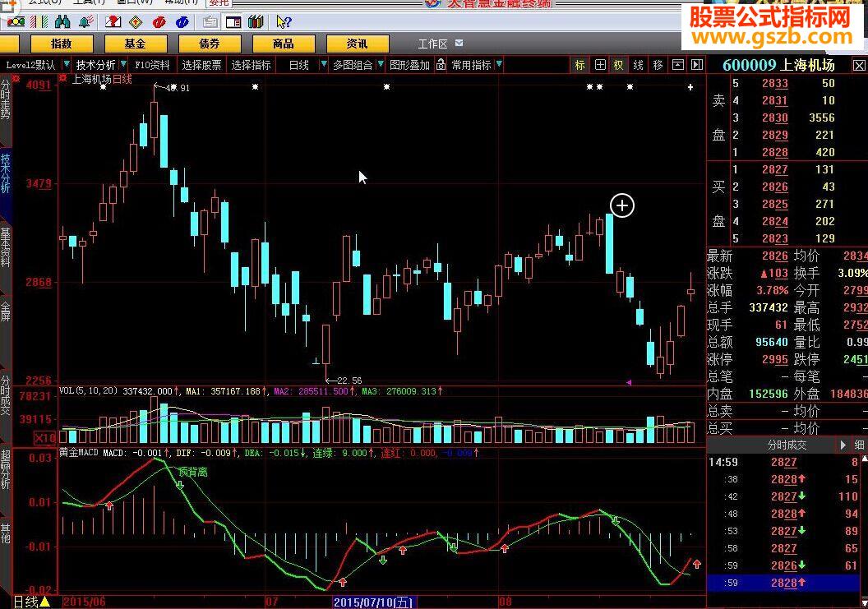The image size is (868, 609).
Task: Click the ×10 volume scale marker
Action: click(45, 439)
